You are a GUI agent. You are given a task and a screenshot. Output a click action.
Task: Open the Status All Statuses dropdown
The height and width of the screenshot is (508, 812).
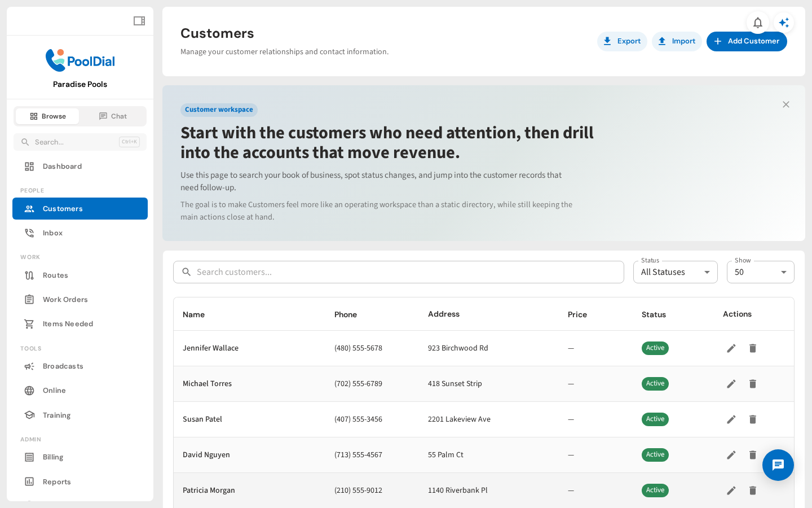coord(676,272)
